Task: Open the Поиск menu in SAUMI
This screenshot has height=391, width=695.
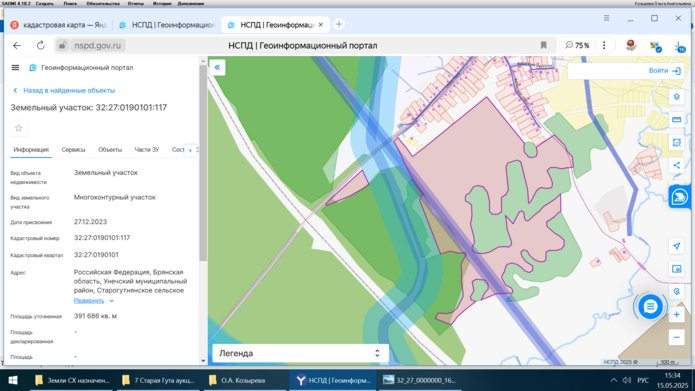Action: click(x=70, y=3)
